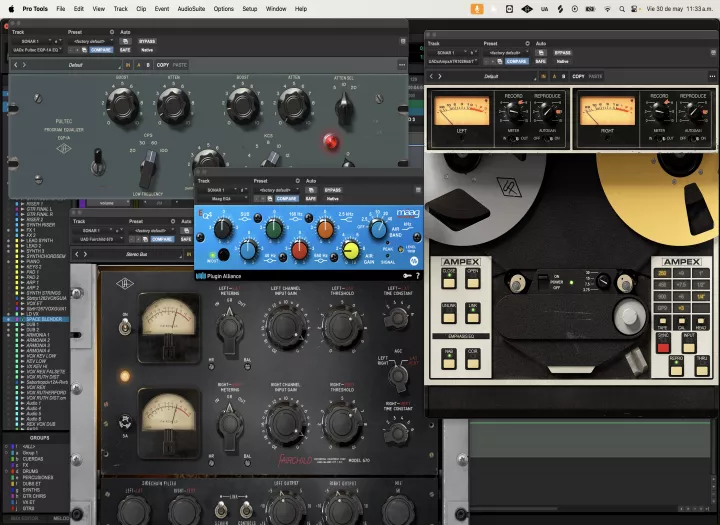Image resolution: width=720 pixels, height=525 pixels.
Task: Click the Pultec red power lamp
Action: (x=330, y=141)
